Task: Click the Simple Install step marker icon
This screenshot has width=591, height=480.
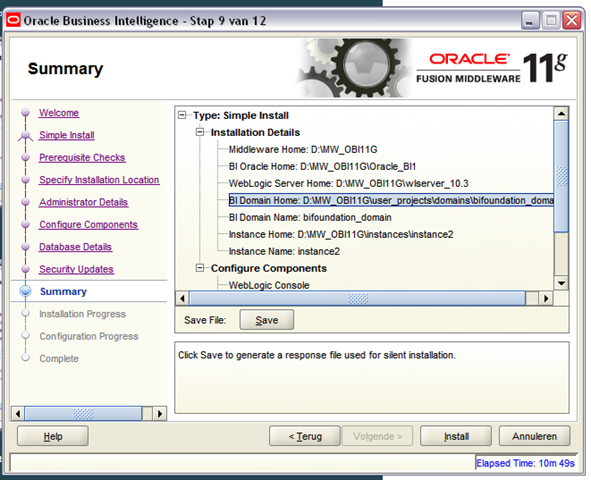Action: tap(26, 135)
